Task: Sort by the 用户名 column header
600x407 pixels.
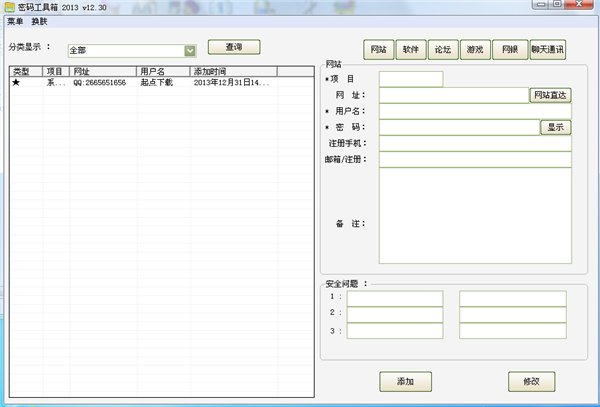Action: click(x=163, y=72)
